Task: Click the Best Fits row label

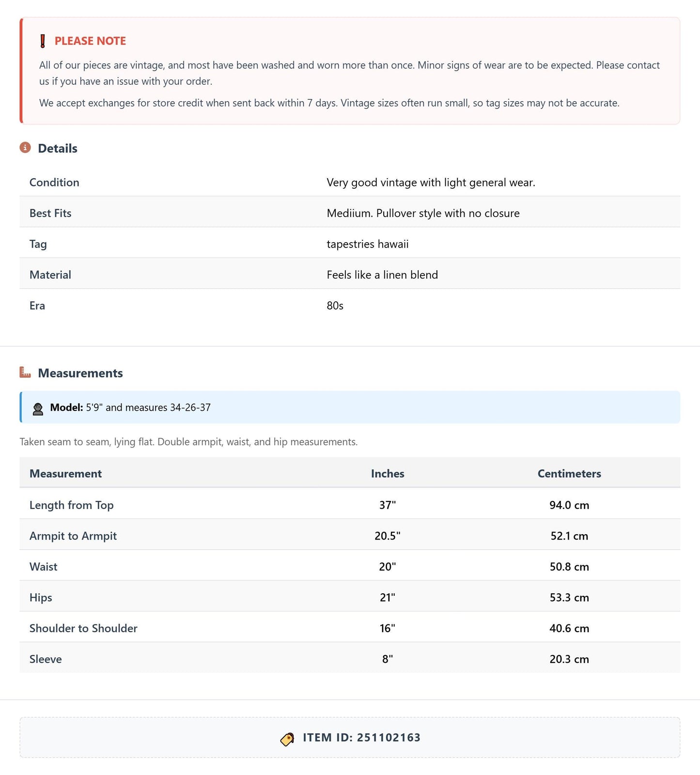Action: click(50, 213)
